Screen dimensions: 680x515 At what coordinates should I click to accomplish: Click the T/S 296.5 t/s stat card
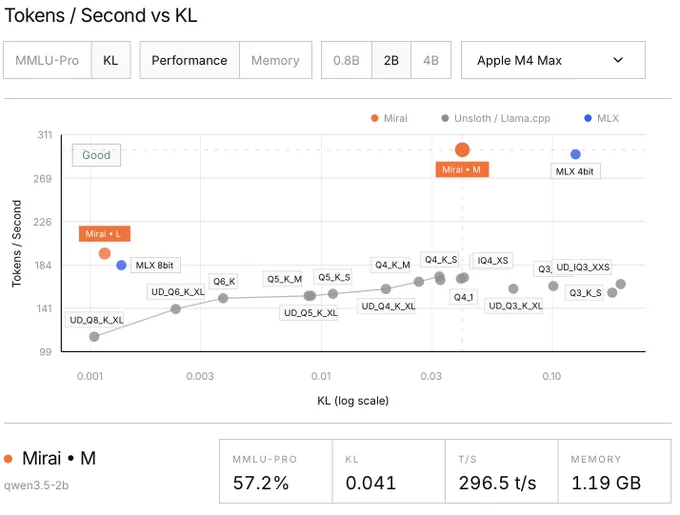tap(501, 471)
